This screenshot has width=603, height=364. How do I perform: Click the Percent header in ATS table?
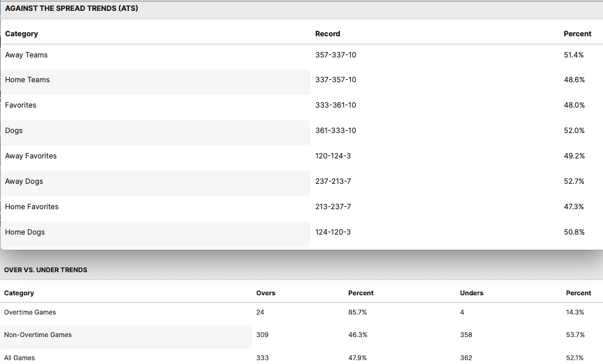pyautogui.click(x=577, y=34)
